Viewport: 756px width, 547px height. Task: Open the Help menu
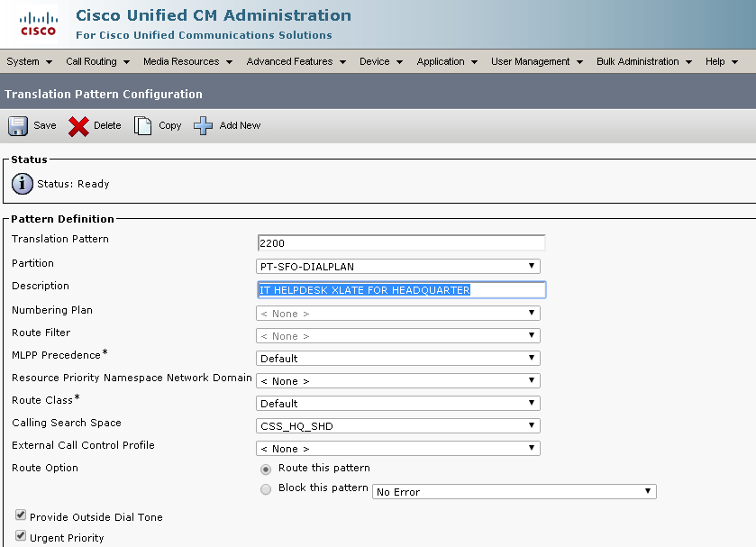pyautogui.click(x=722, y=61)
